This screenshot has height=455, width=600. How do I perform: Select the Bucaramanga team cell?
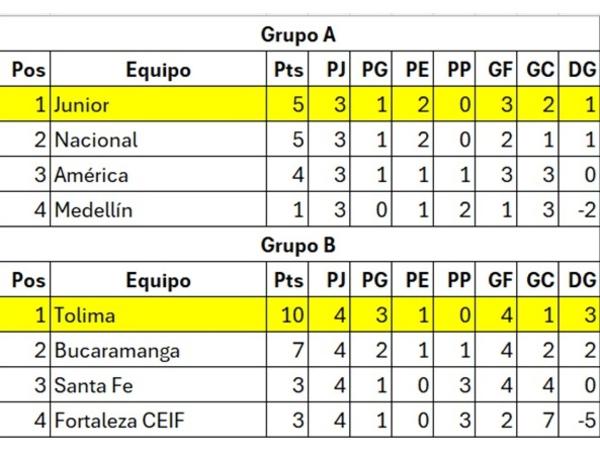[158, 351]
